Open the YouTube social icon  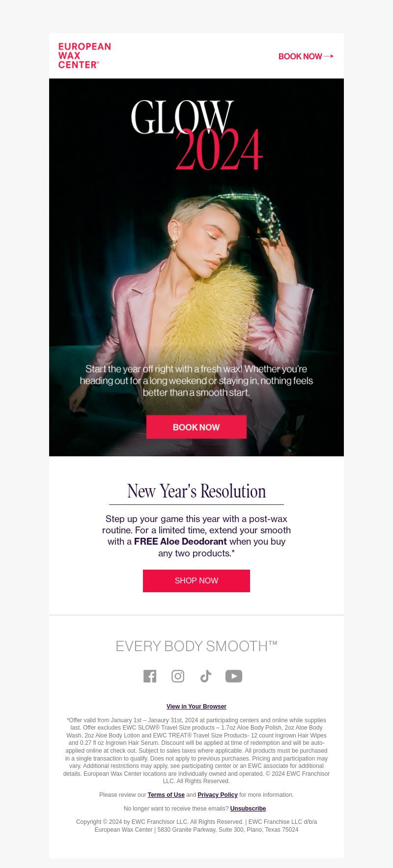point(234,676)
